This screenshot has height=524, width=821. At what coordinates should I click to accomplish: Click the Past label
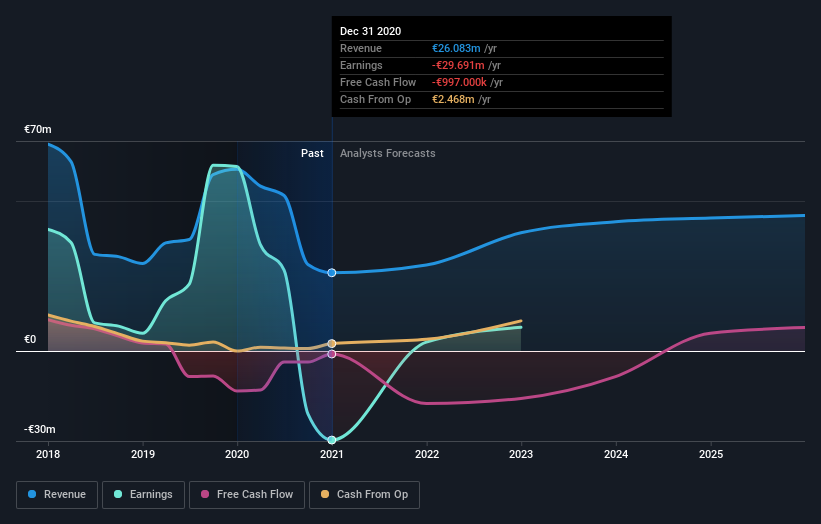(x=312, y=153)
